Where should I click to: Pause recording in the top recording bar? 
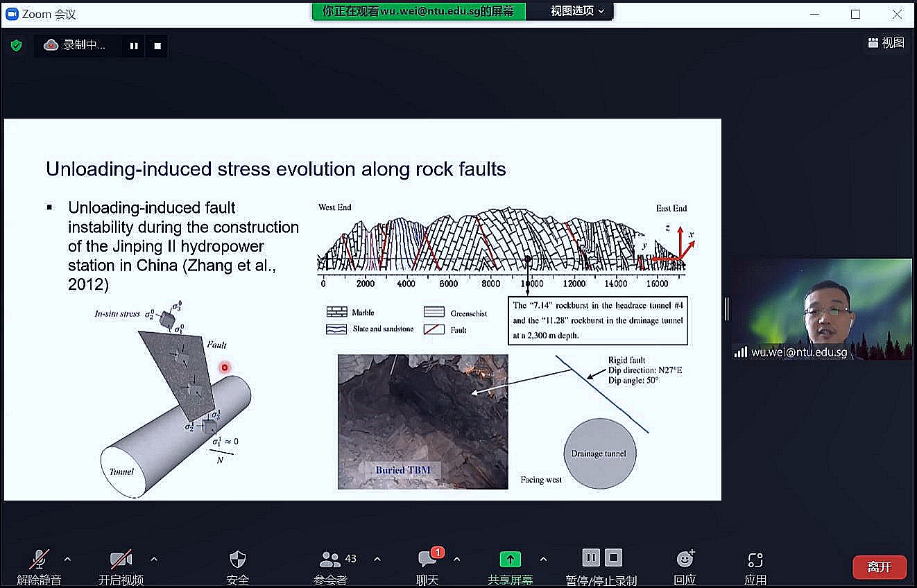coord(134,46)
